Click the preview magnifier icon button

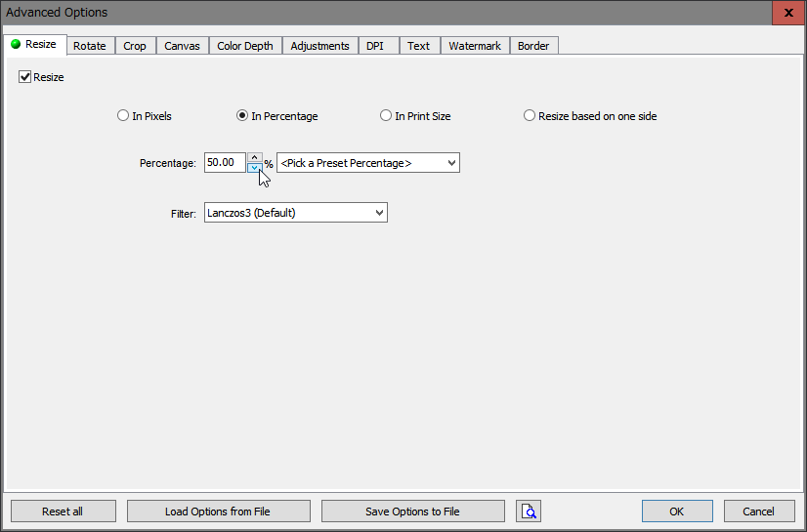529,512
